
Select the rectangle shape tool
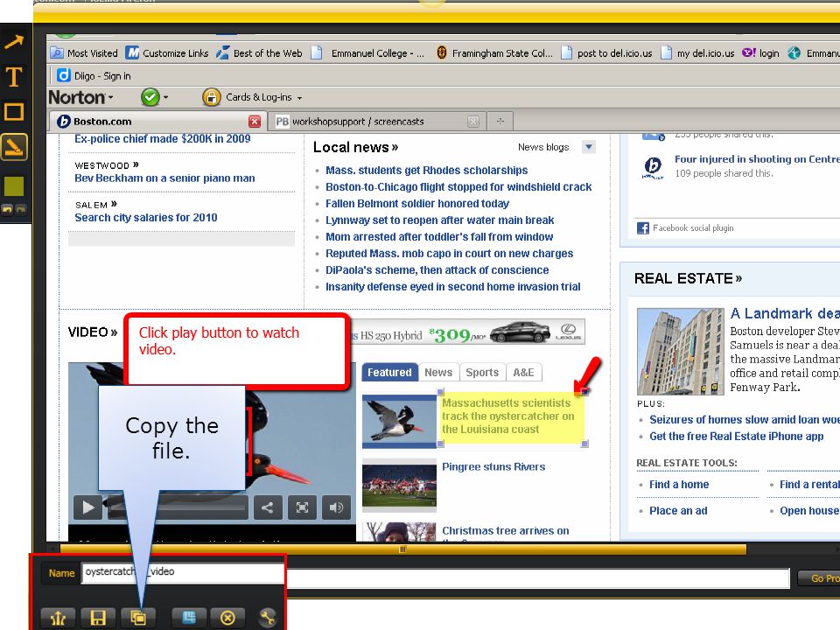(x=14, y=112)
